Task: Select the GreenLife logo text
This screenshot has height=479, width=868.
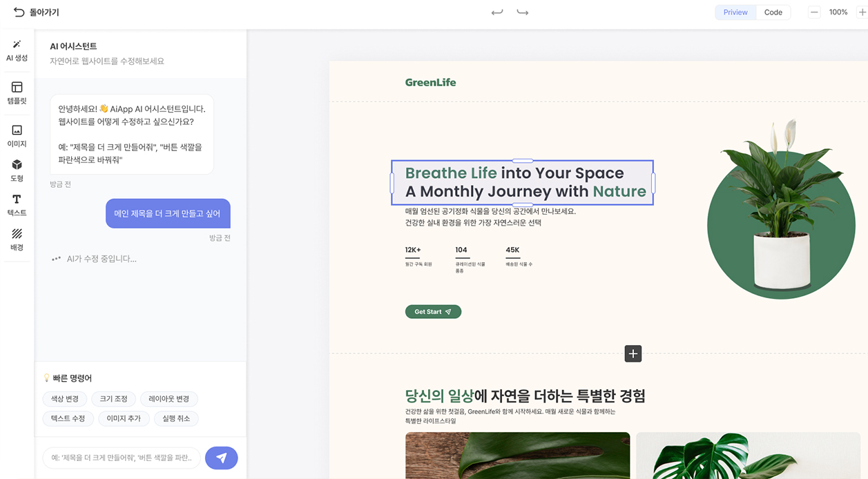Action: point(430,82)
